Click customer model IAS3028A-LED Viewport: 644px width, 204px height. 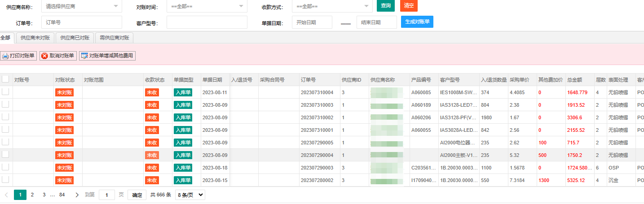pyautogui.click(x=458, y=130)
